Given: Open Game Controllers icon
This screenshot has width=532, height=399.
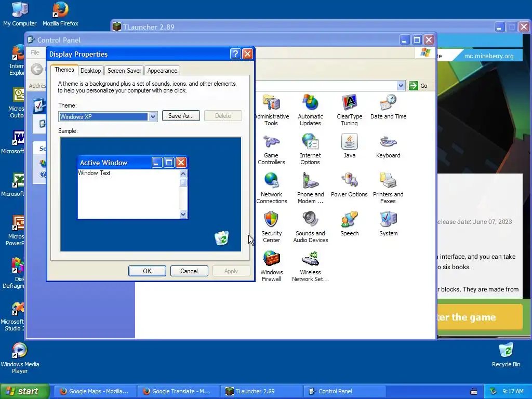Looking at the screenshot, I should (x=271, y=149).
